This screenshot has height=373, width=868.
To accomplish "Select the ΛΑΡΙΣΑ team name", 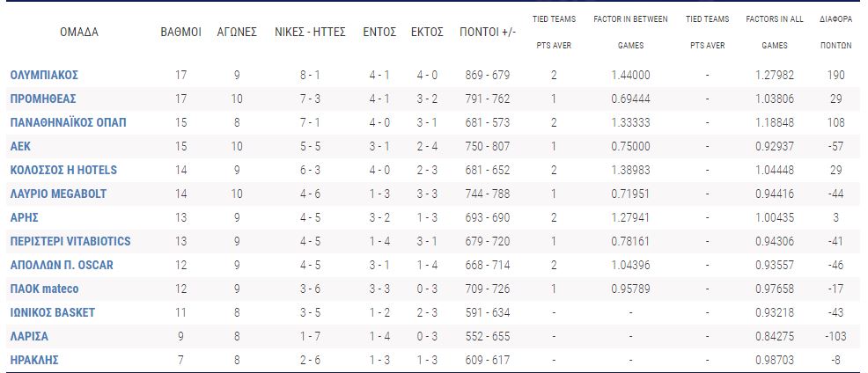I will coord(30,336).
